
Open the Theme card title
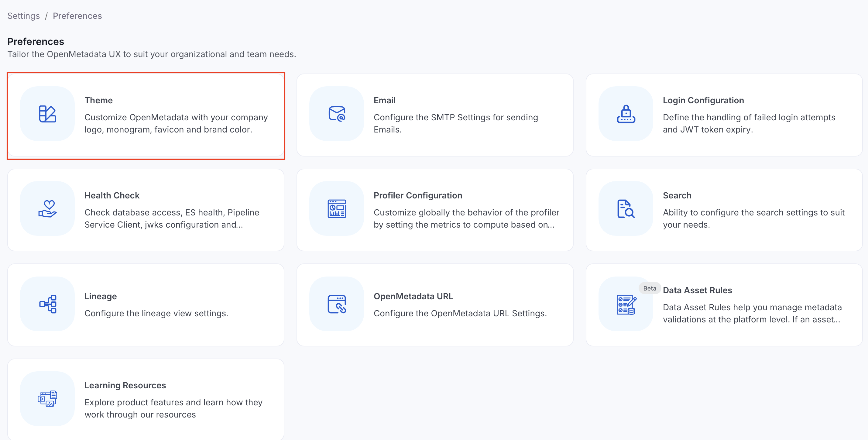[x=98, y=100]
